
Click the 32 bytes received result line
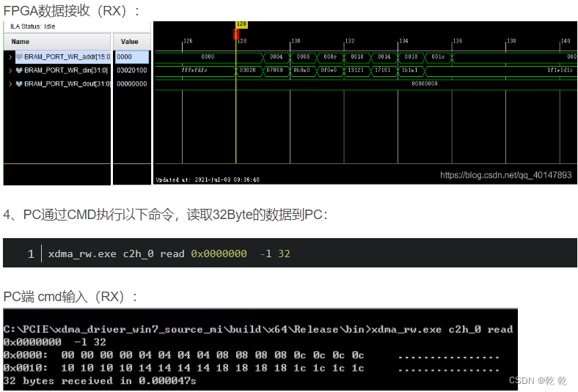[x=100, y=381]
